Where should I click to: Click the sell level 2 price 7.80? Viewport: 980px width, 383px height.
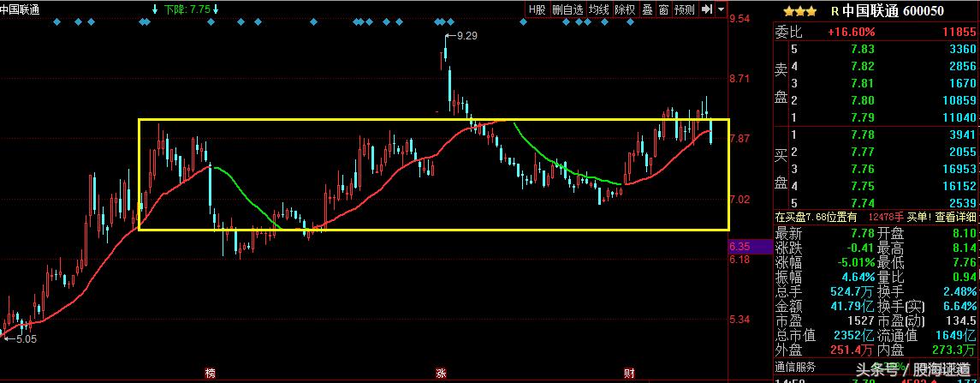(x=863, y=100)
